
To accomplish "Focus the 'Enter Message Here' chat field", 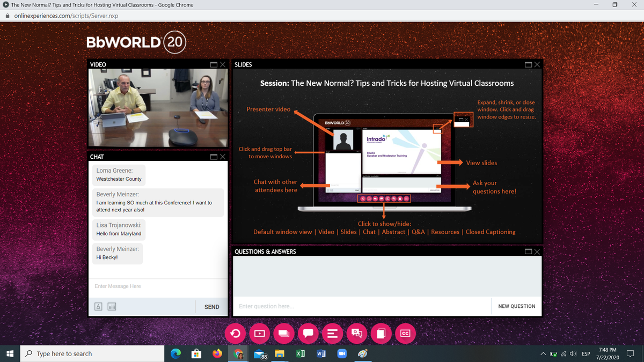I will [158, 286].
